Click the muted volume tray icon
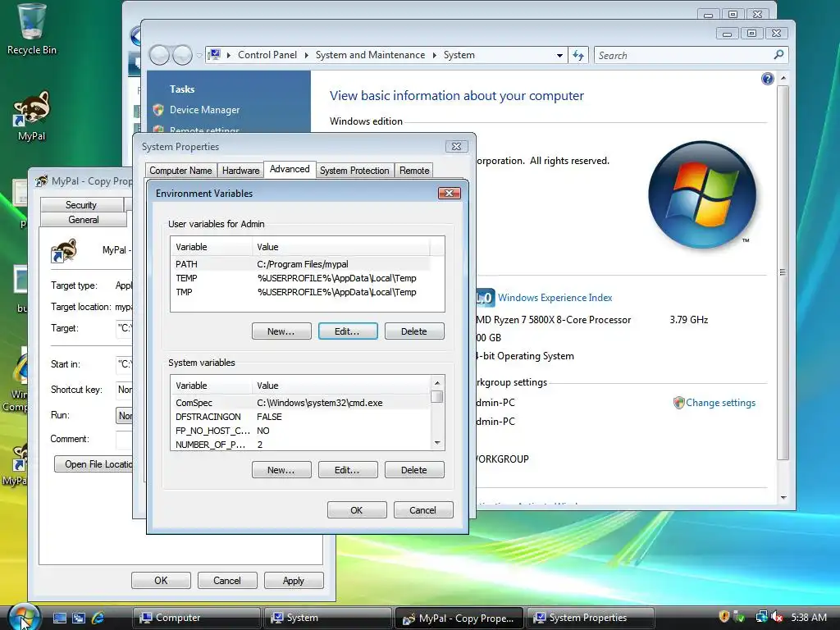Image resolution: width=840 pixels, height=630 pixels. click(777, 617)
